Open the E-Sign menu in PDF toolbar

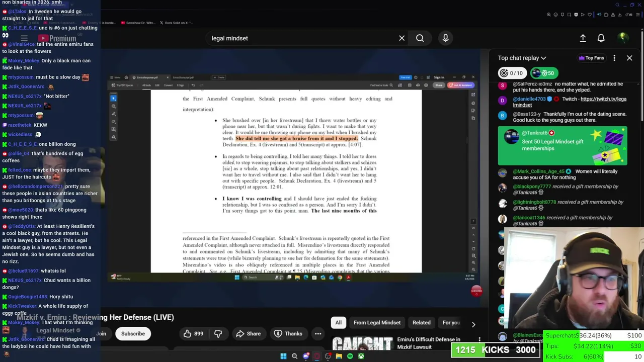(x=180, y=85)
